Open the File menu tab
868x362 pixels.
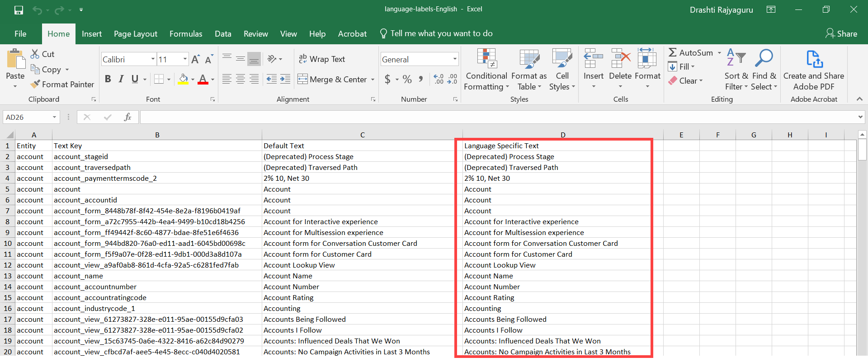pos(20,34)
